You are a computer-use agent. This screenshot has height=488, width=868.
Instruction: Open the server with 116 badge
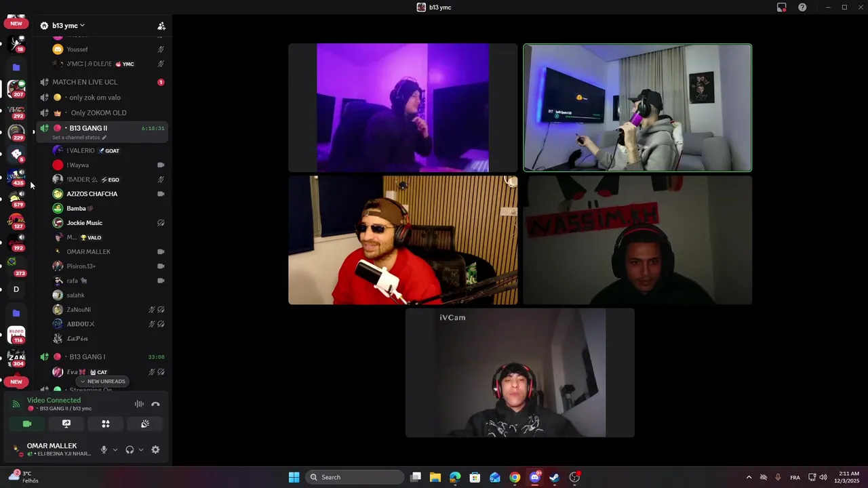16,335
